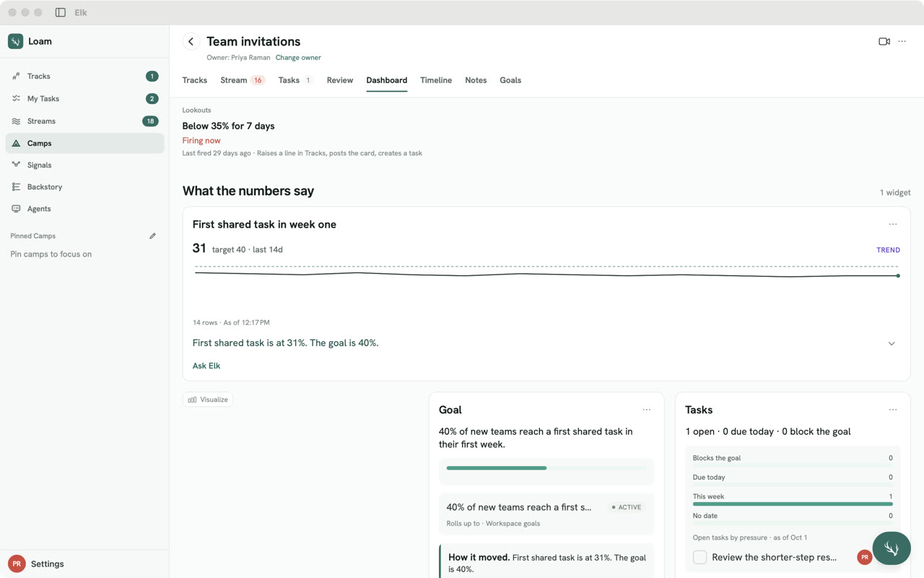Open the Tasks card options menu

[x=893, y=410]
